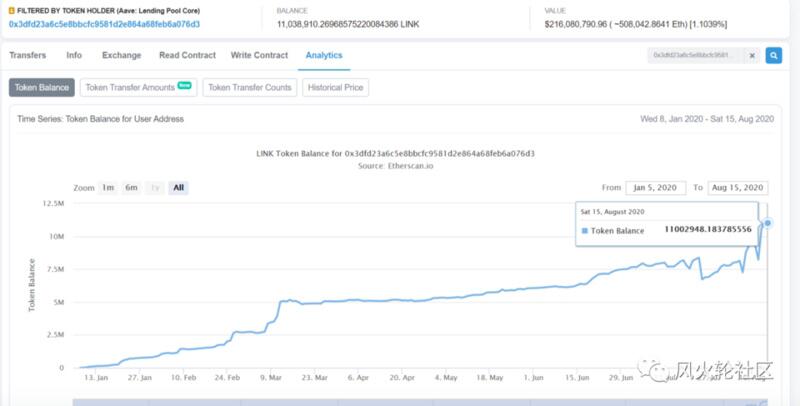Click the '15. Jun' x-axis label
This screenshot has width=800, height=406.
[x=577, y=377]
